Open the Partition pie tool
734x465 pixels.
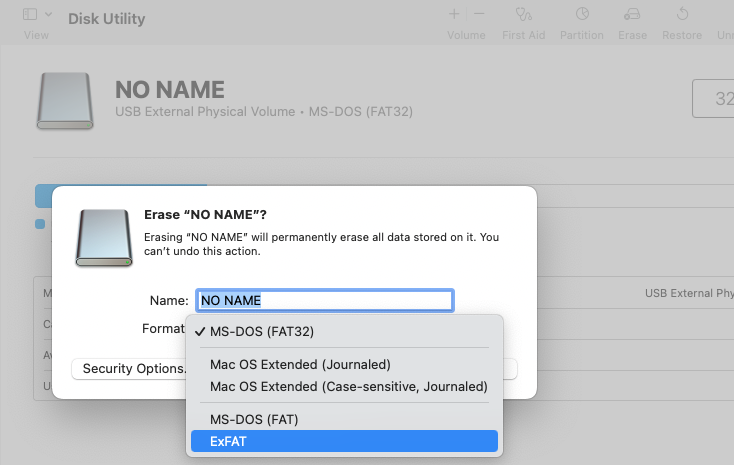pos(582,14)
